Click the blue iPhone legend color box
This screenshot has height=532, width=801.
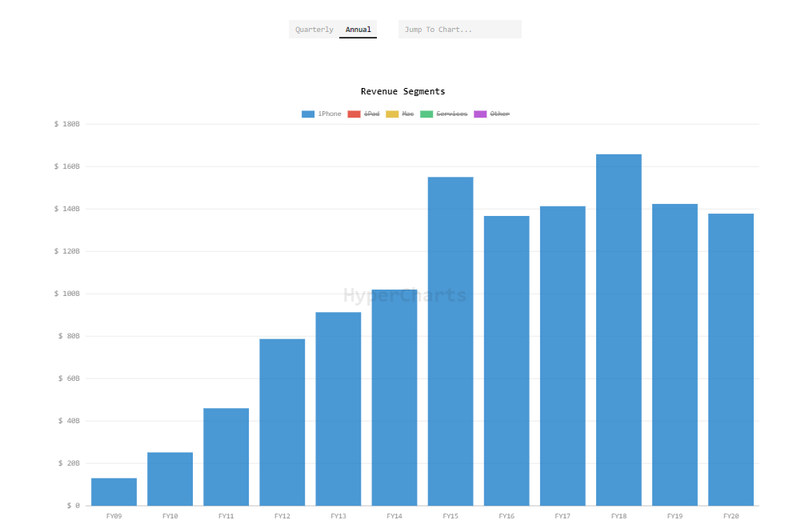click(x=308, y=114)
